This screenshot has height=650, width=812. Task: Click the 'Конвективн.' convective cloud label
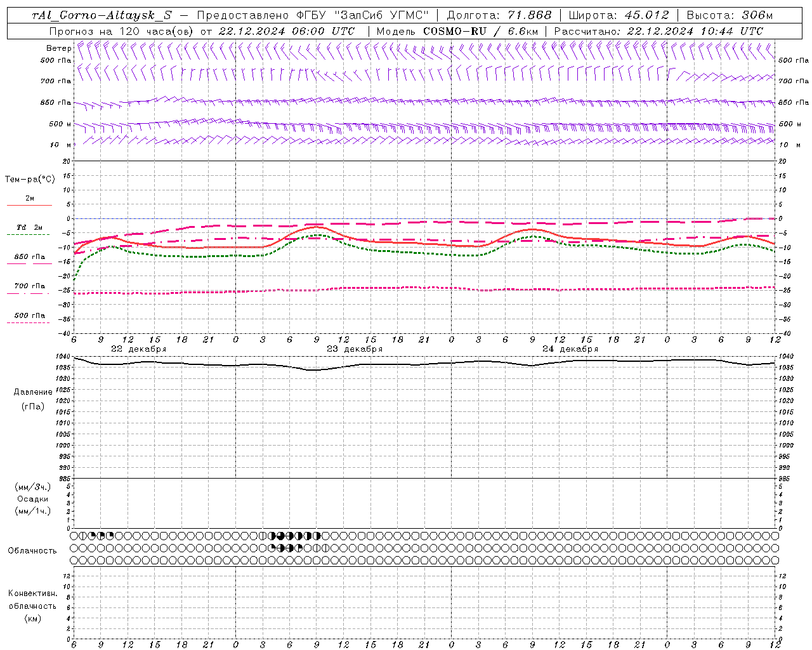33,594
